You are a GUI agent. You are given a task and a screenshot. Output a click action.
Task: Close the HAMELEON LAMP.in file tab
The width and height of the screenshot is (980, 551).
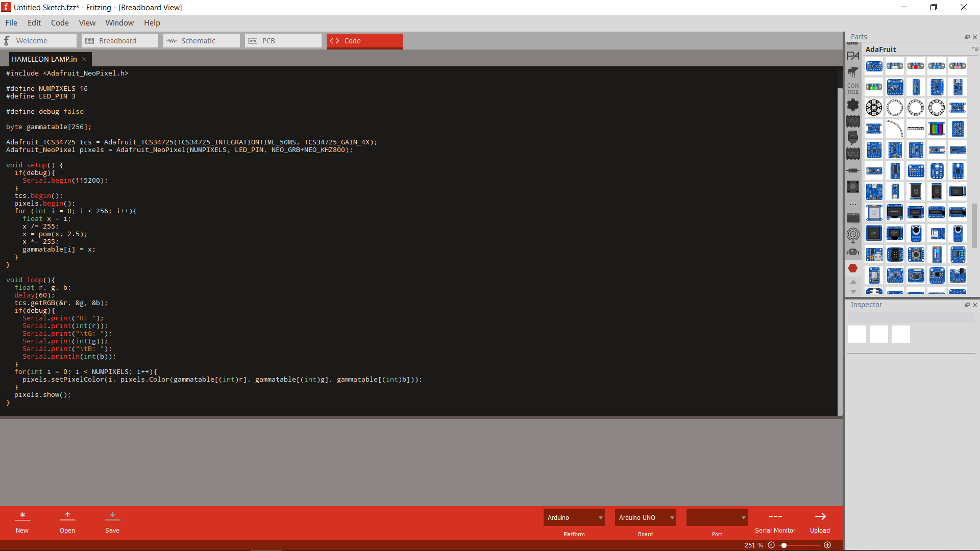(x=84, y=59)
